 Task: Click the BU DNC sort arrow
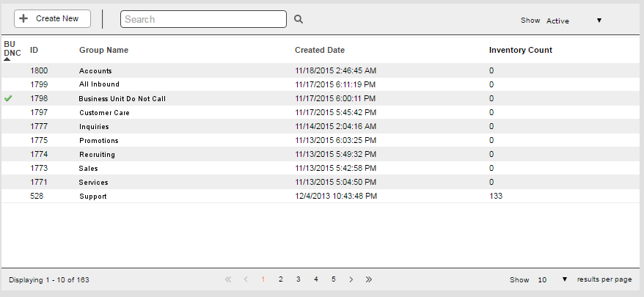[7, 59]
